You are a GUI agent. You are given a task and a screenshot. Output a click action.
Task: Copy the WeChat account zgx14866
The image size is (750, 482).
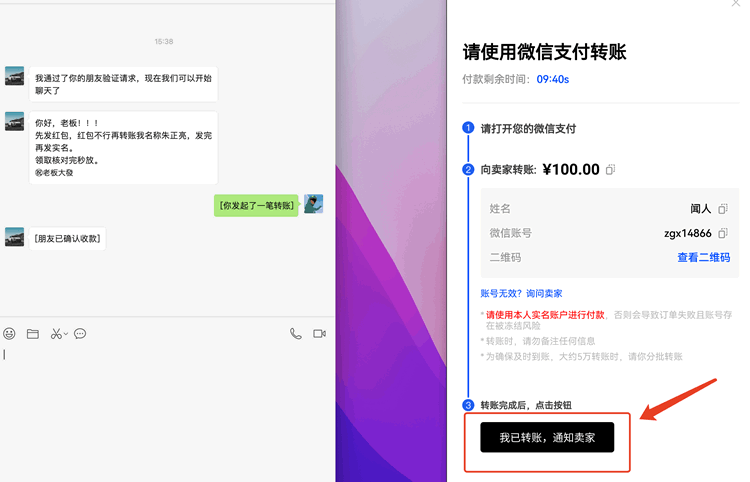(723, 233)
